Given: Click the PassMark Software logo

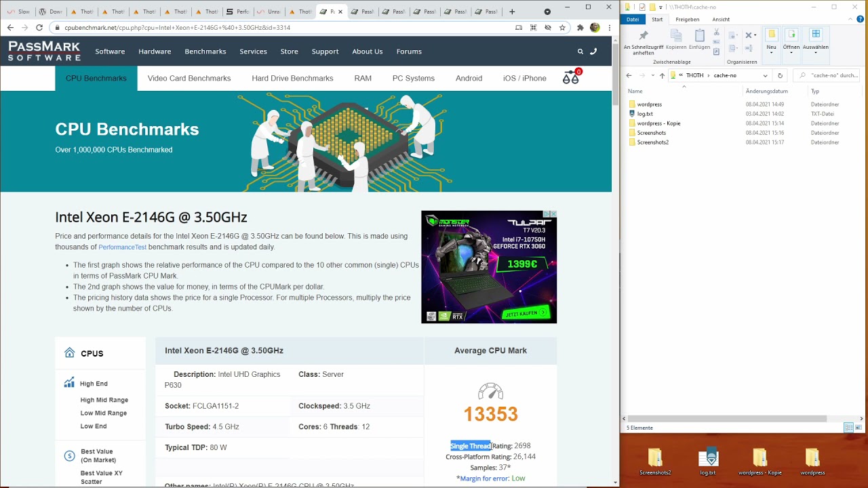Looking at the screenshot, I should tap(44, 51).
